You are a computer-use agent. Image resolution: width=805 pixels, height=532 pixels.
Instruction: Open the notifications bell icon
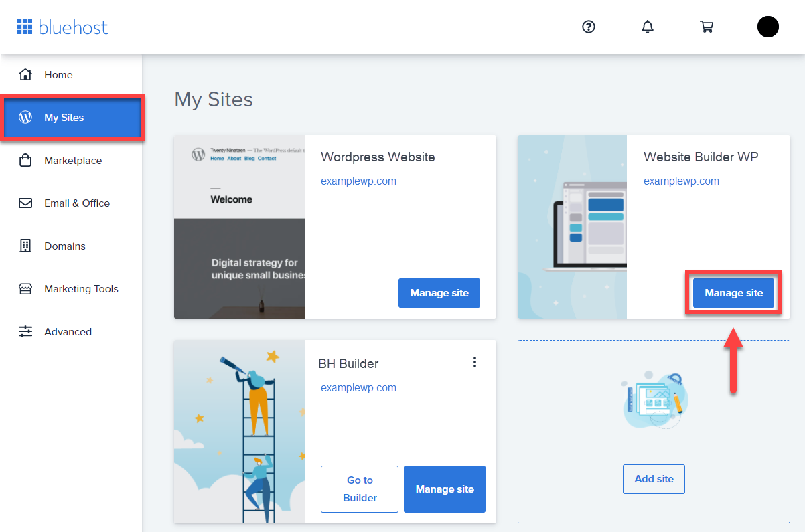[648, 27]
